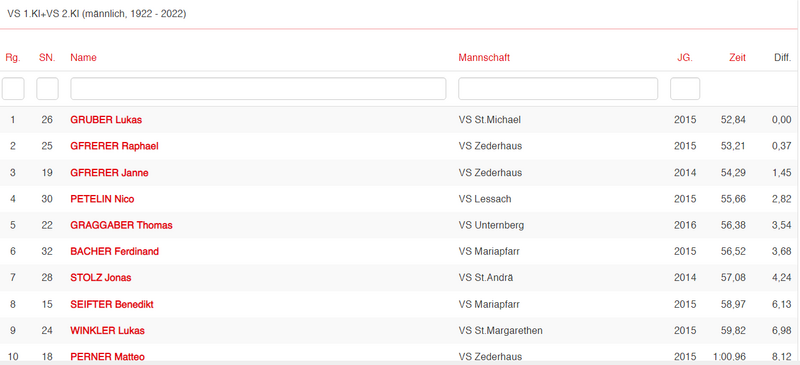The width and height of the screenshot is (800, 365).
Task: Open GRUBER Lukas athlete link
Action: click(106, 120)
